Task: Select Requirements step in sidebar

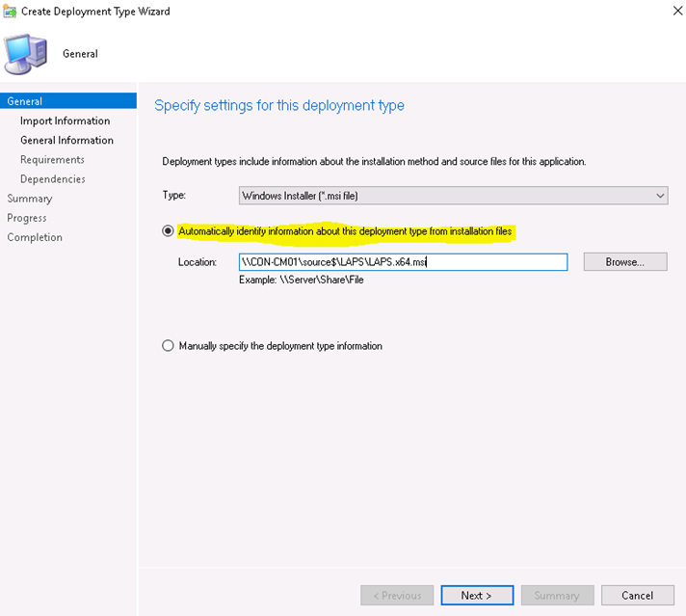Action: click(x=52, y=160)
